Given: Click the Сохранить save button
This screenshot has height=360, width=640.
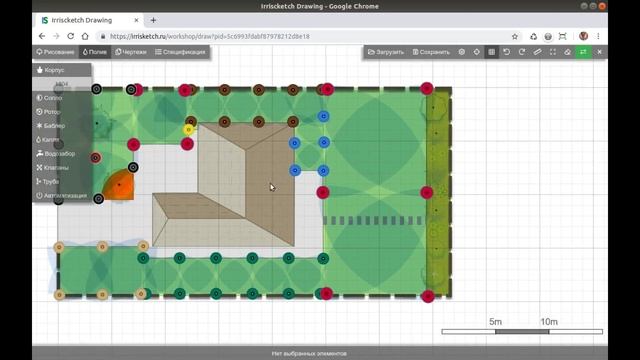Looking at the screenshot, I should click(x=431, y=52).
